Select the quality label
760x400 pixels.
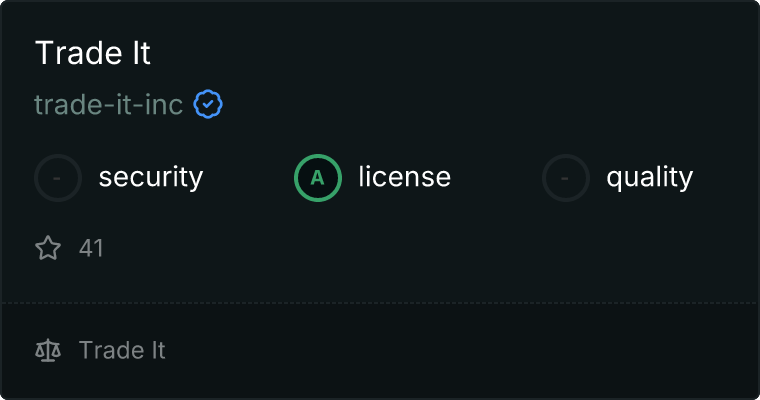[x=649, y=178]
